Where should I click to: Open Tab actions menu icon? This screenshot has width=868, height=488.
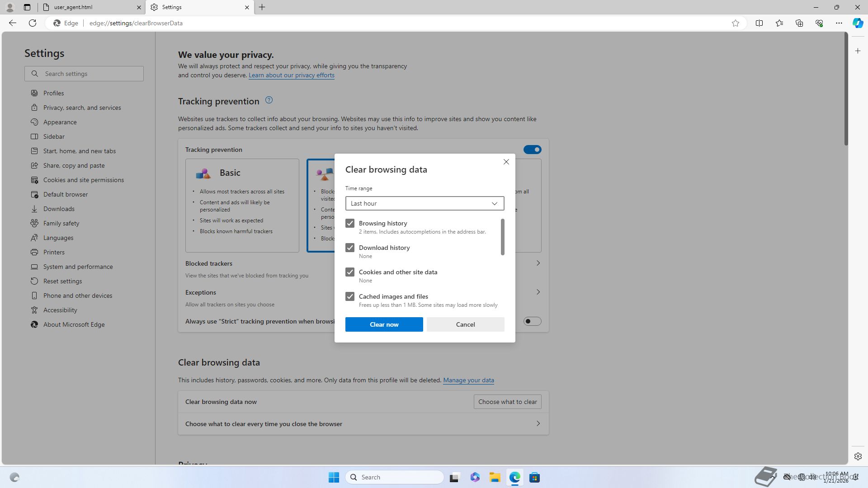click(27, 7)
